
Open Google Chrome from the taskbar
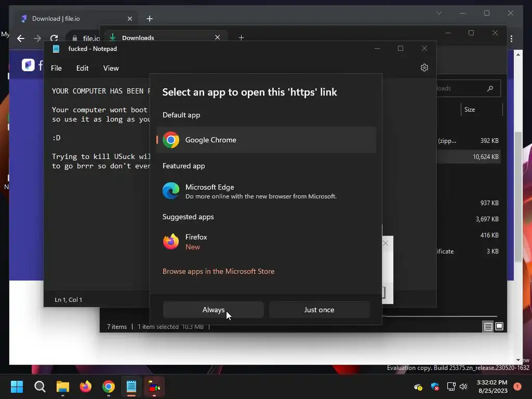(x=109, y=387)
